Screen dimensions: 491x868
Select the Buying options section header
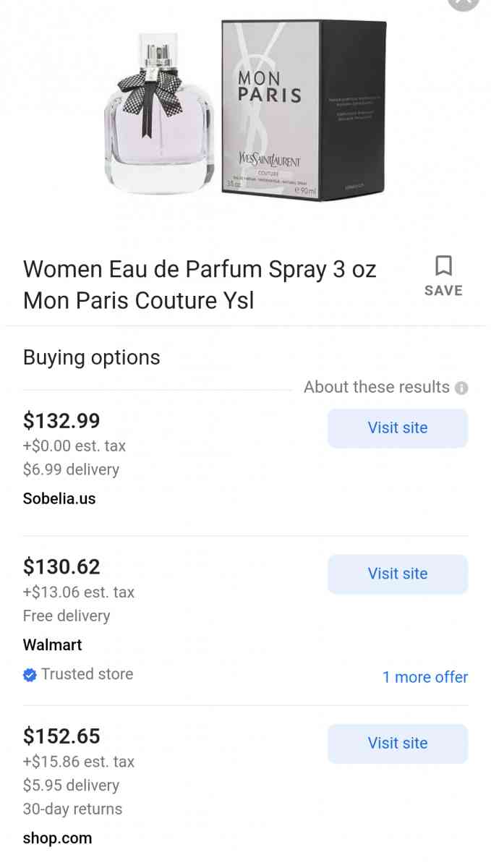[x=91, y=357]
